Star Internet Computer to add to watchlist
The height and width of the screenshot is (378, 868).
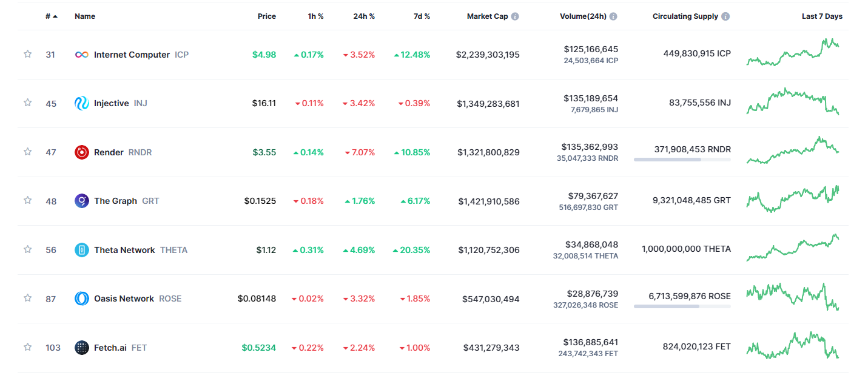(27, 54)
